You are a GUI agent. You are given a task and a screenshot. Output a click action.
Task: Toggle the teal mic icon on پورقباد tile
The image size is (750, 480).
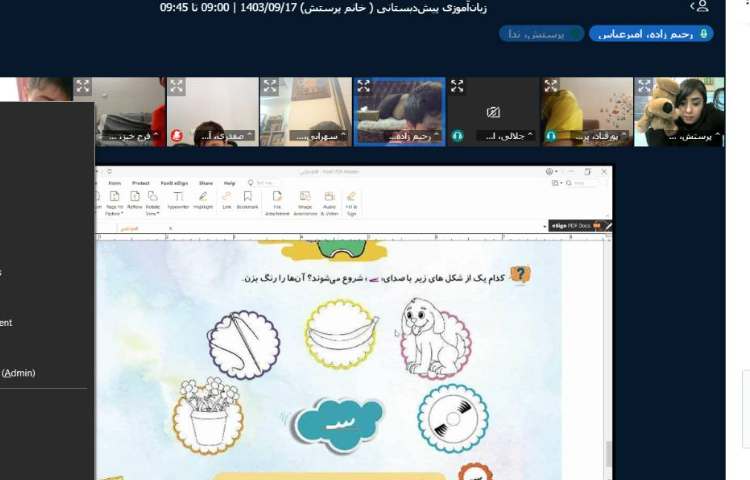551,136
